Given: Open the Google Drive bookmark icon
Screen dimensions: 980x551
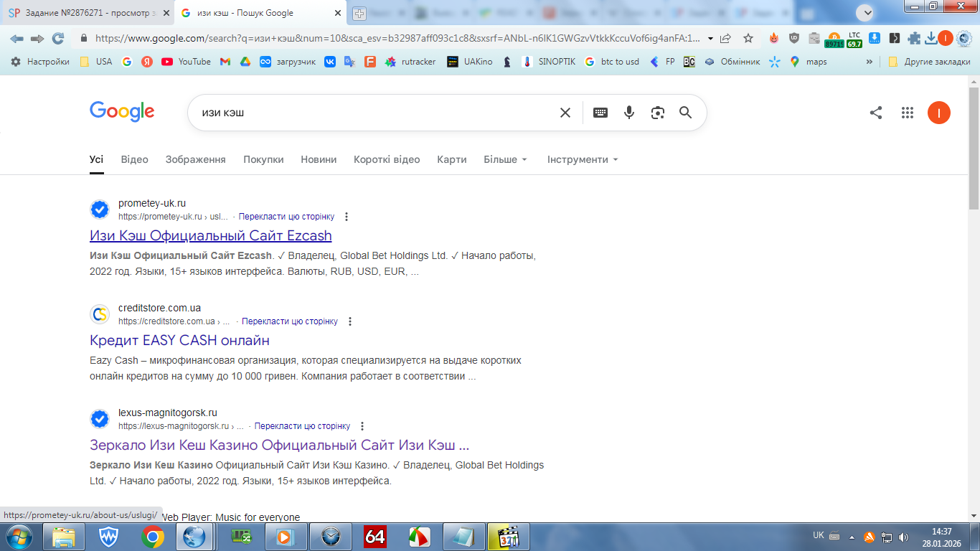Looking at the screenshot, I should click(x=245, y=62).
